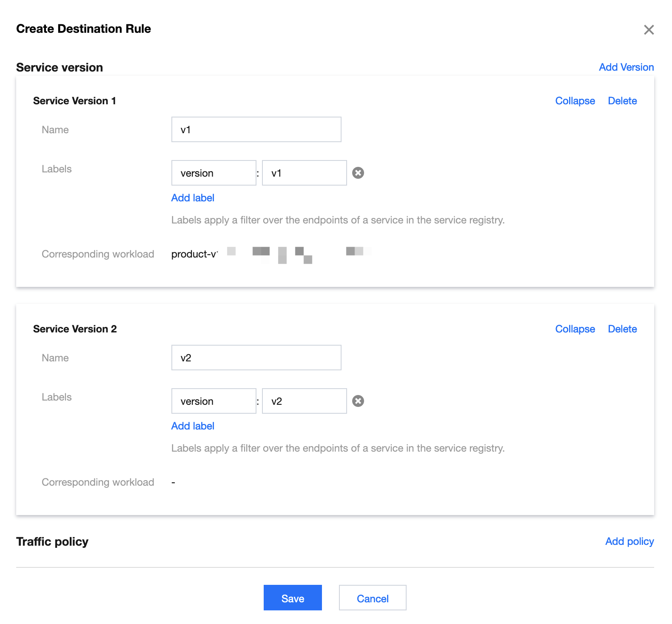
Task: Remove the version v2 label row
Action: [358, 401]
